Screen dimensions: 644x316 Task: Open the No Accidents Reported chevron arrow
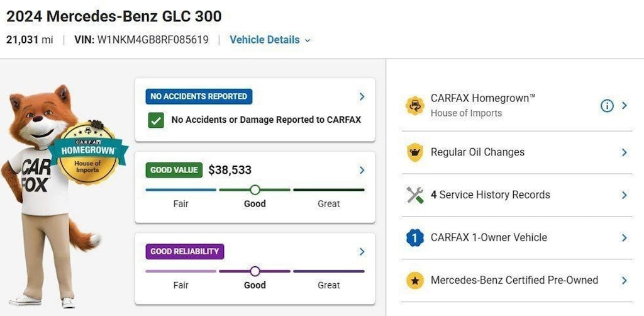(362, 96)
